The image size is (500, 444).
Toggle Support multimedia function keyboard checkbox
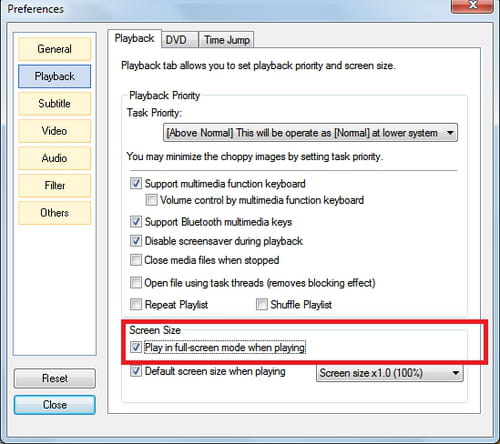[136, 183]
